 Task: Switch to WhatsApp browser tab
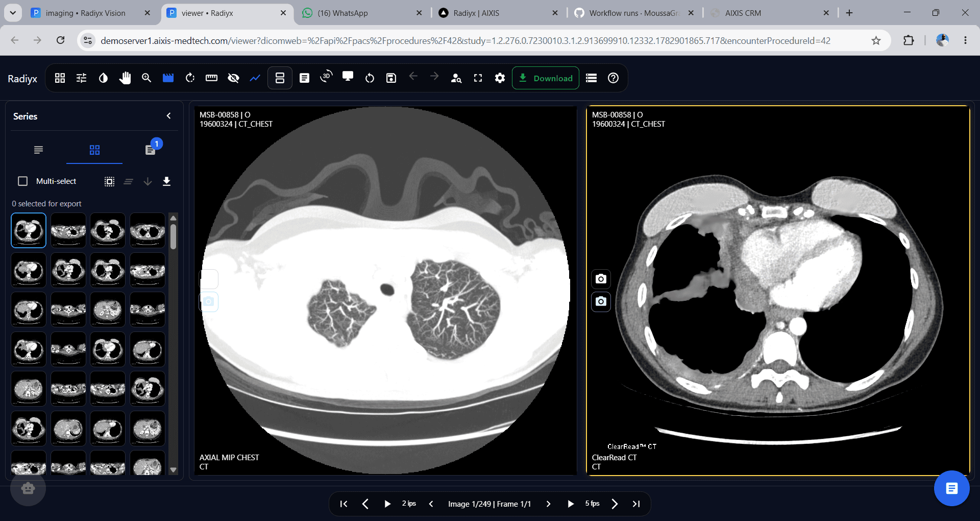pyautogui.click(x=362, y=13)
